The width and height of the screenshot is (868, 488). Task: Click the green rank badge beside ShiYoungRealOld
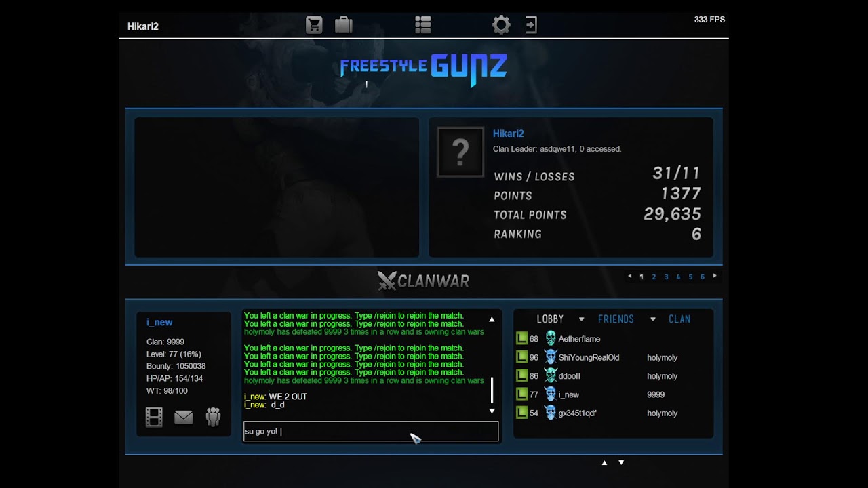tap(521, 357)
